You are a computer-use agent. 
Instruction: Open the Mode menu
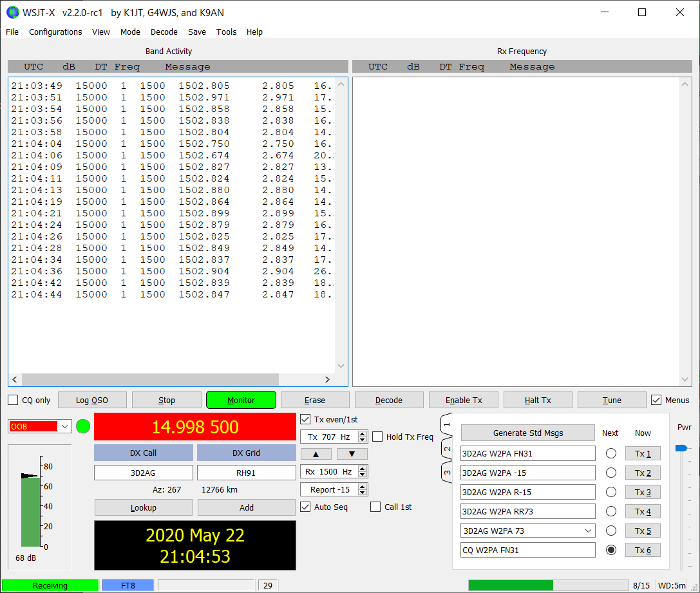[130, 32]
